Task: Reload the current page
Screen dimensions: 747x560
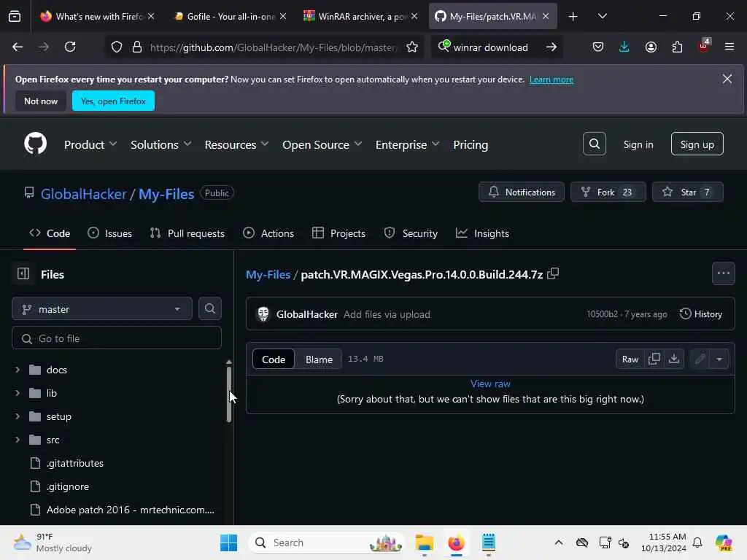Action: coord(70,47)
